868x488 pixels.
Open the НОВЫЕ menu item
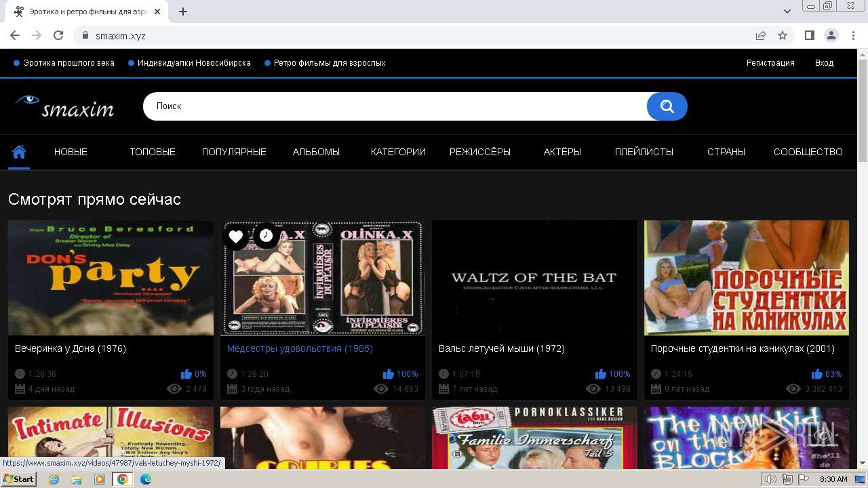[x=71, y=152]
